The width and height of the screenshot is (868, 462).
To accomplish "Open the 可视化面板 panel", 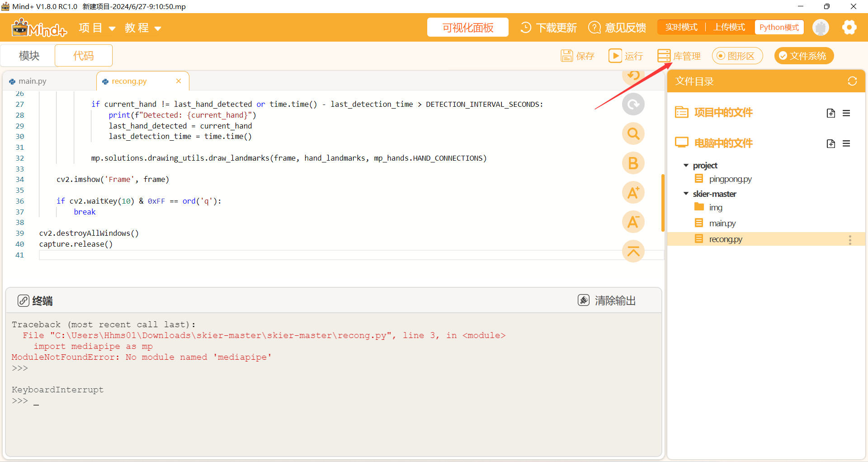I will point(468,28).
